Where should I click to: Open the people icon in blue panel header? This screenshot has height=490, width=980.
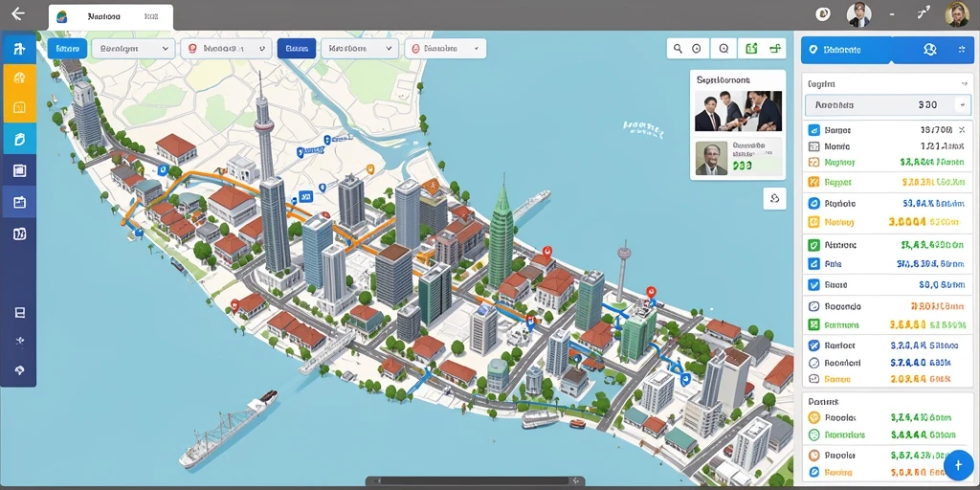[929, 50]
